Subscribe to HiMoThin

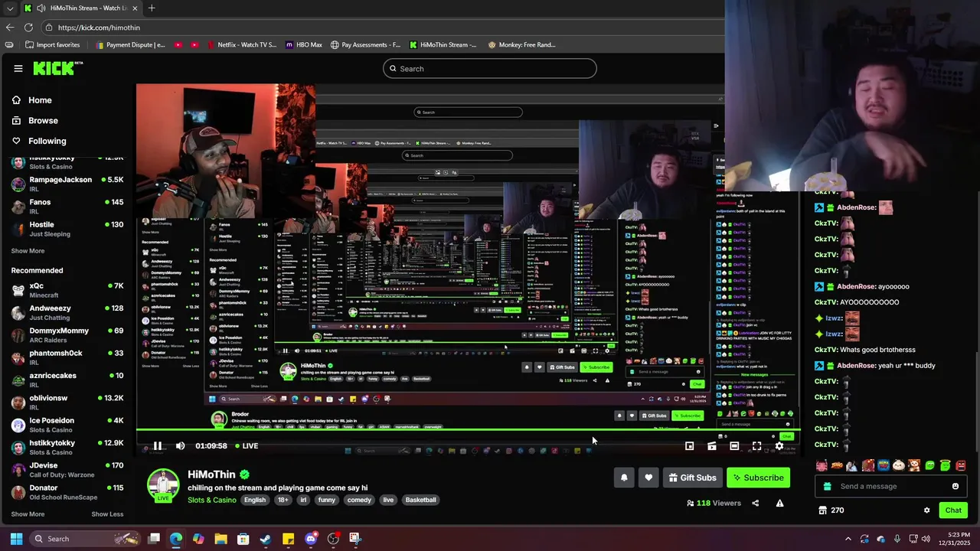(758, 478)
